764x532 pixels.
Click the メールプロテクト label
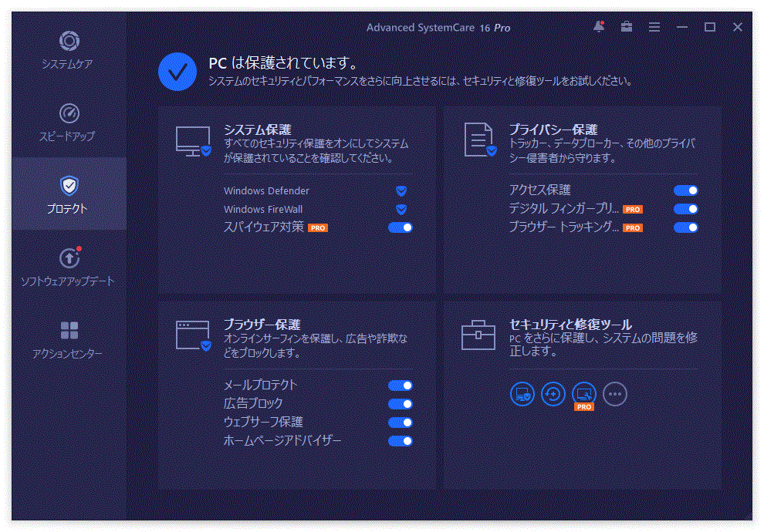tap(260, 385)
